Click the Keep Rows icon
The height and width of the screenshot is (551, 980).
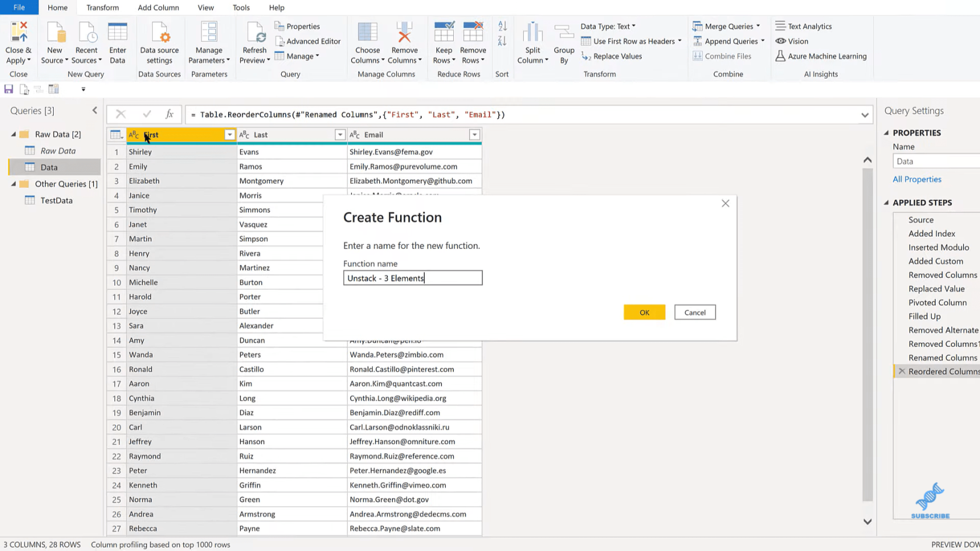point(444,32)
